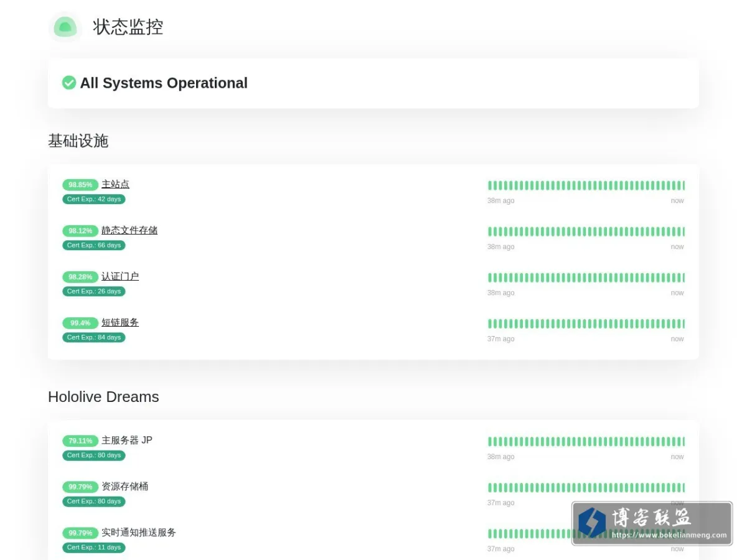Click the All Systems Operational checkmark icon
The image size is (747, 560).
pos(69,83)
